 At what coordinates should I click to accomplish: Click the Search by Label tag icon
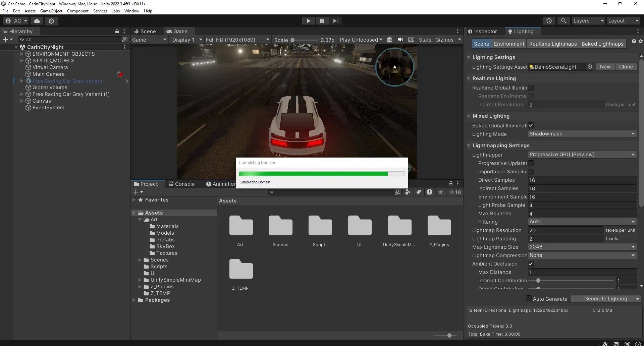pyautogui.click(x=419, y=192)
